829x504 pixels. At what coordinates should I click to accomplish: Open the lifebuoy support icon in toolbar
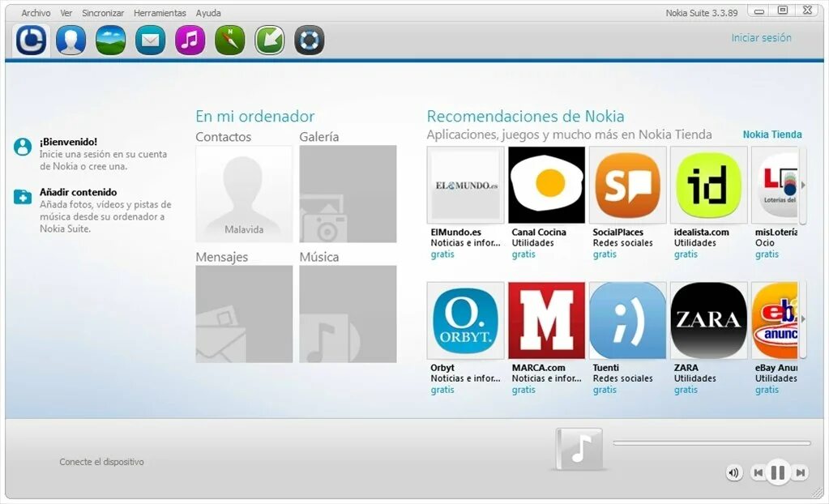[x=310, y=41]
